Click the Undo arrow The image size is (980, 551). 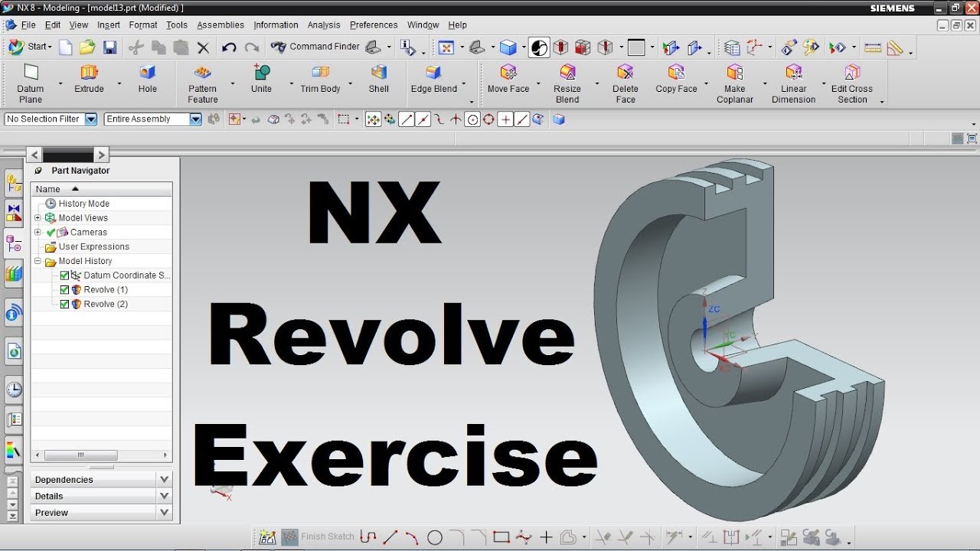pos(229,47)
